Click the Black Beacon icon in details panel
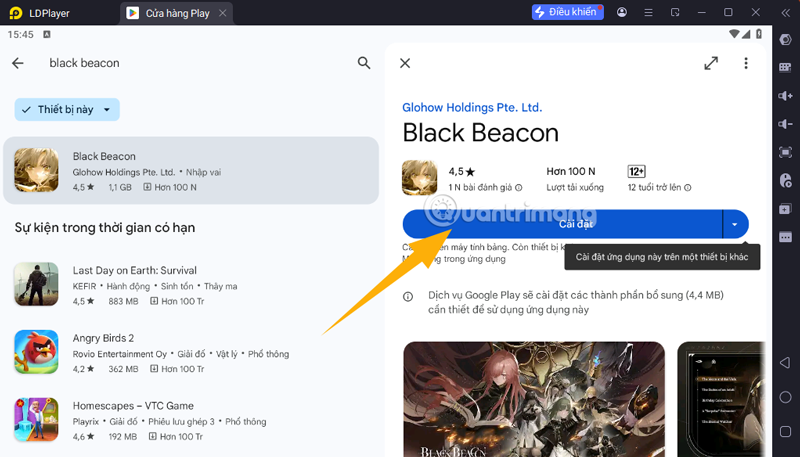The width and height of the screenshot is (800, 457). pyautogui.click(x=419, y=178)
